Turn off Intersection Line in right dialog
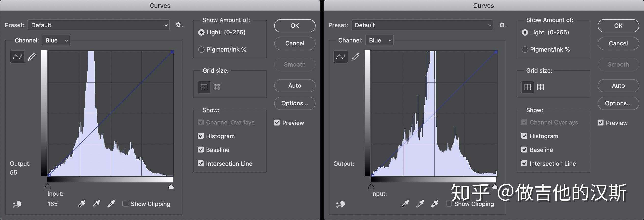Viewport: 644px width, 220px height. (524, 164)
